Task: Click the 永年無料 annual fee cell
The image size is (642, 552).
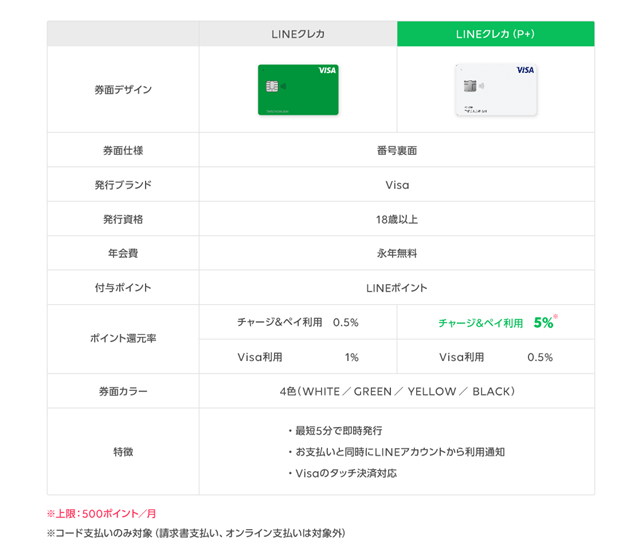Action: 397,253
